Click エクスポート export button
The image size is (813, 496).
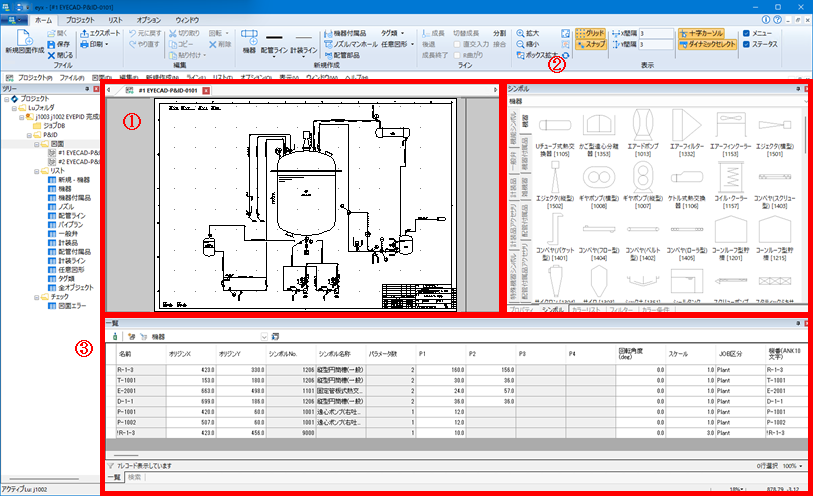pos(100,33)
